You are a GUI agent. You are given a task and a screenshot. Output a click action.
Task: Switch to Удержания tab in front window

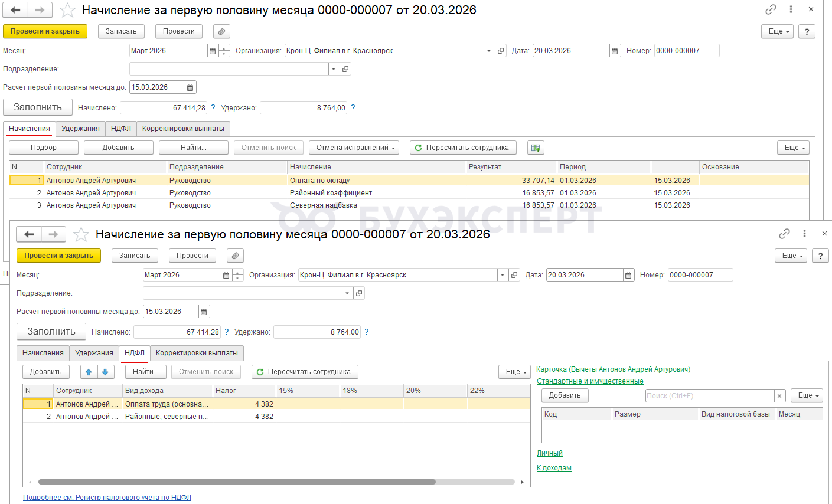point(94,353)
